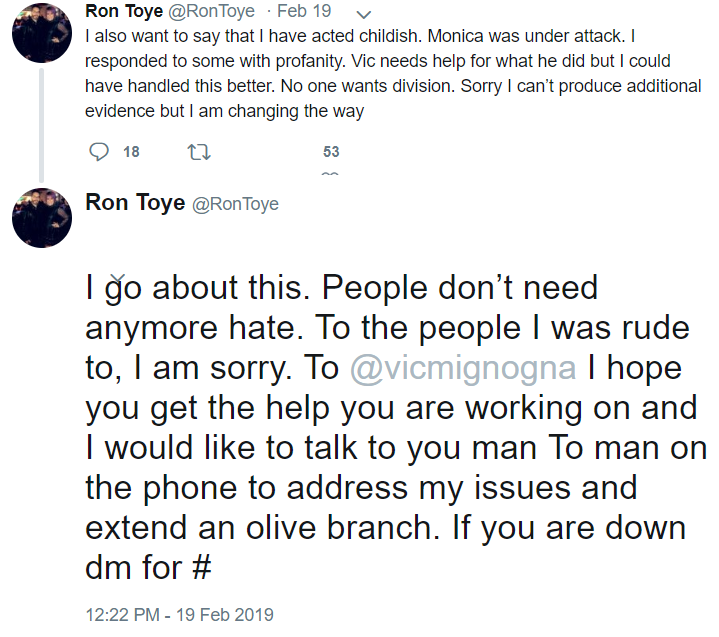Click the partially visible heart icon below 53
This screenshot has width=719, height=637.
[330, 174]
